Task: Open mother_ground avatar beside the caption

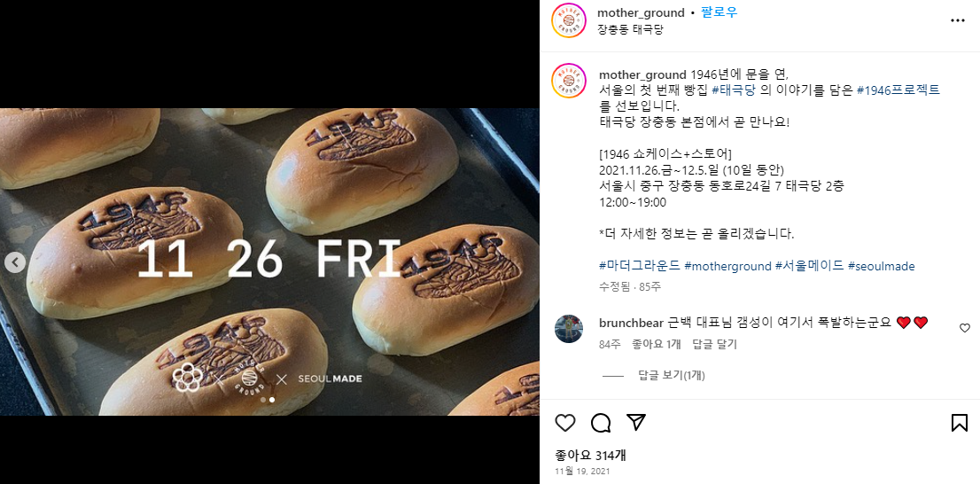Action: click(x=569, y=82)
